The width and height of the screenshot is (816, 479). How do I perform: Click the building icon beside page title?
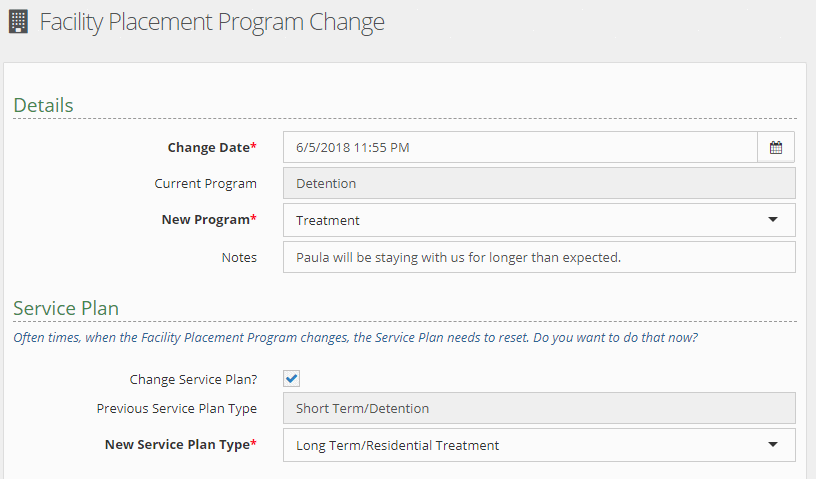pos(18,22)
